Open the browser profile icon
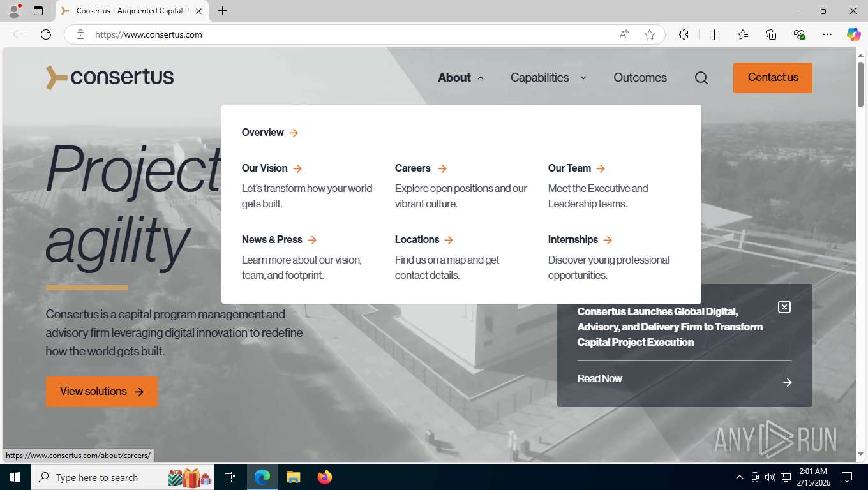868x490 pixels. tap(14, 11)
